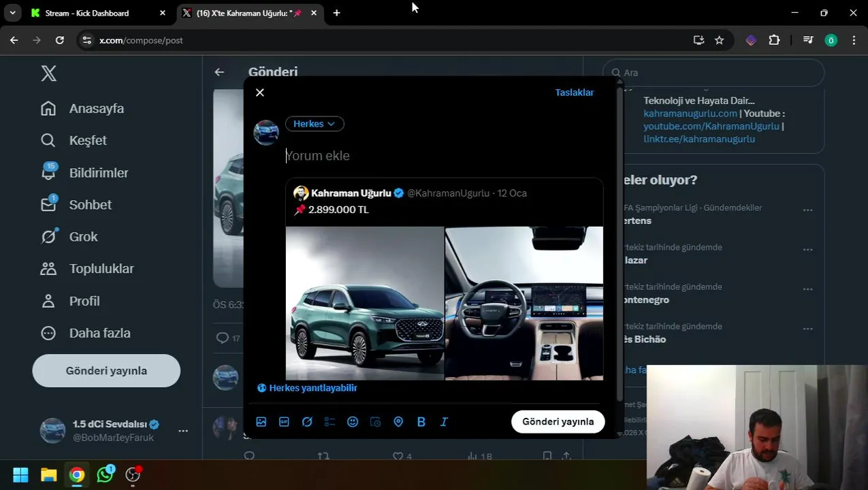
Task: Toggle bold formatting in composer
Action: (x=421, y=422)
